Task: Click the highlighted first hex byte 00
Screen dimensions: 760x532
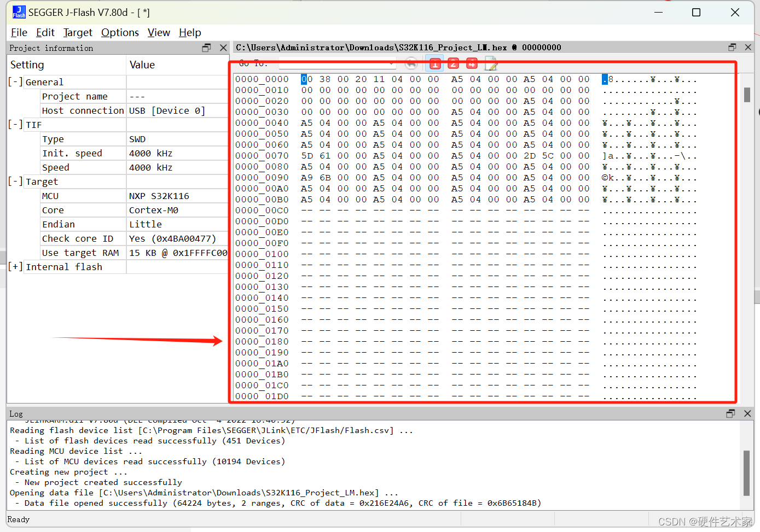Action: pyautogui.click(x=307, y=79)
